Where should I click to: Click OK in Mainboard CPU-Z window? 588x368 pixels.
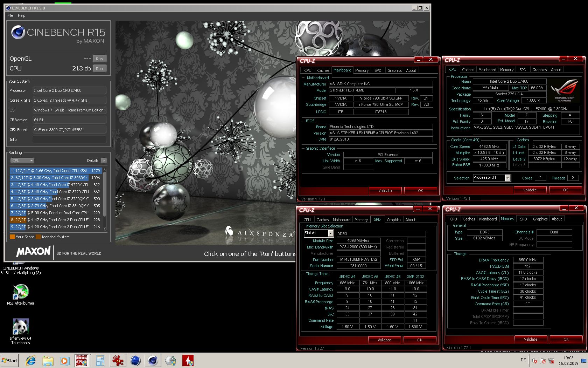(x=420, y=191)
